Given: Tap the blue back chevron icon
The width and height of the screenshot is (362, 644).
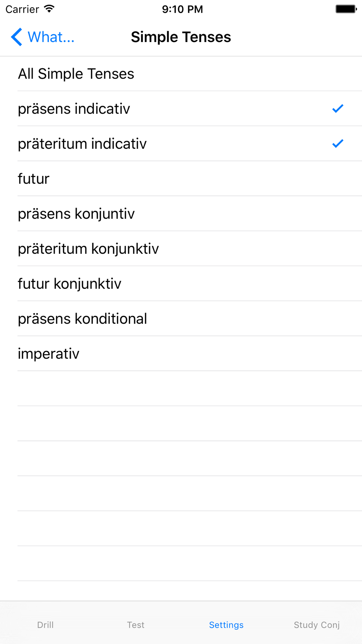Looking at the screenshot, I should coord(16,37).
